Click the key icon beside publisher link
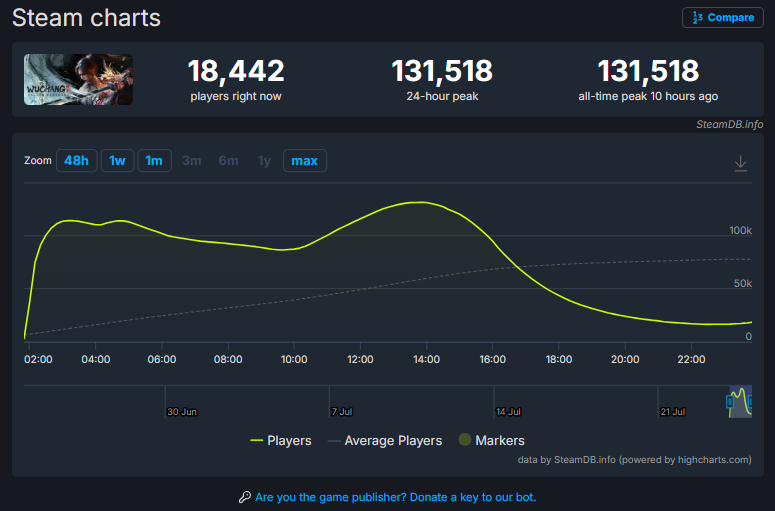Viewport: 775px width, 511px height. coord(245,497)
